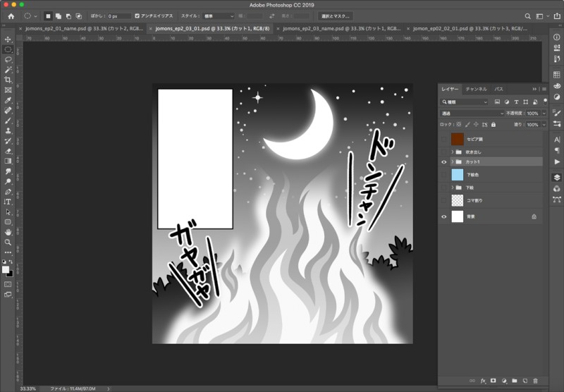Expand the 吹き出し layer group
Screen dimensions: 564x392
tap(451, 152)
